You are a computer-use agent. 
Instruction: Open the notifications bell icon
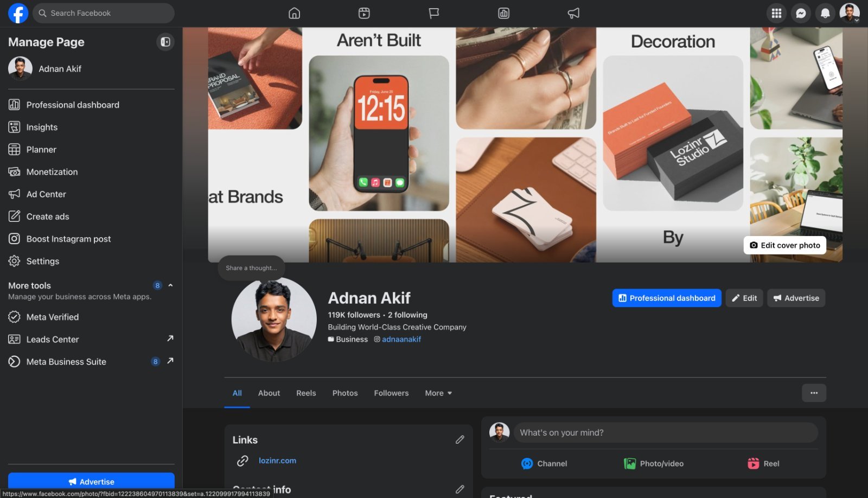click(825, 13)
